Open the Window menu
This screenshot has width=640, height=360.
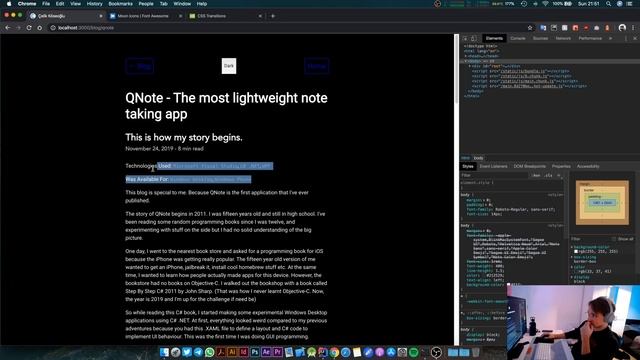pyautogui.click(x=182, y=4)
